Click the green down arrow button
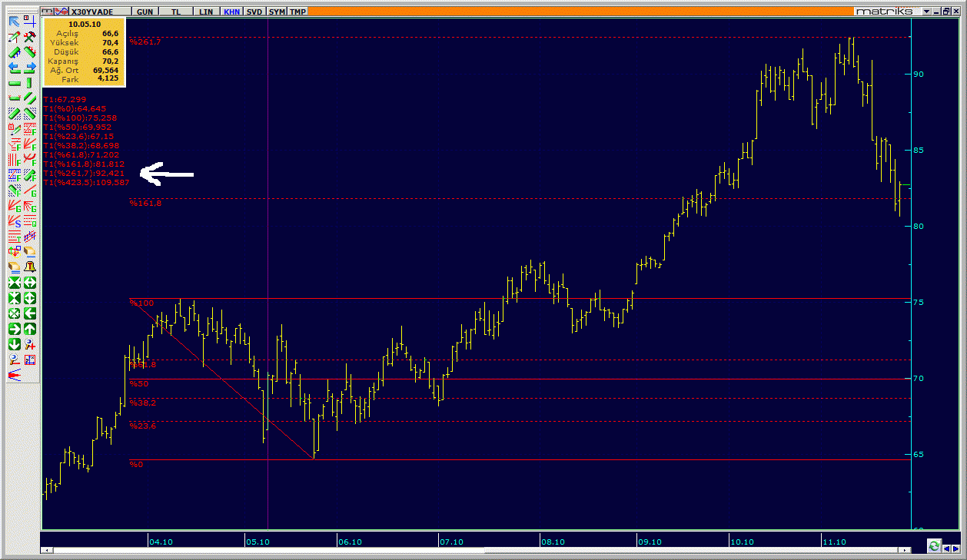Screen dimensions: 967x560 (x=14, y=344)
